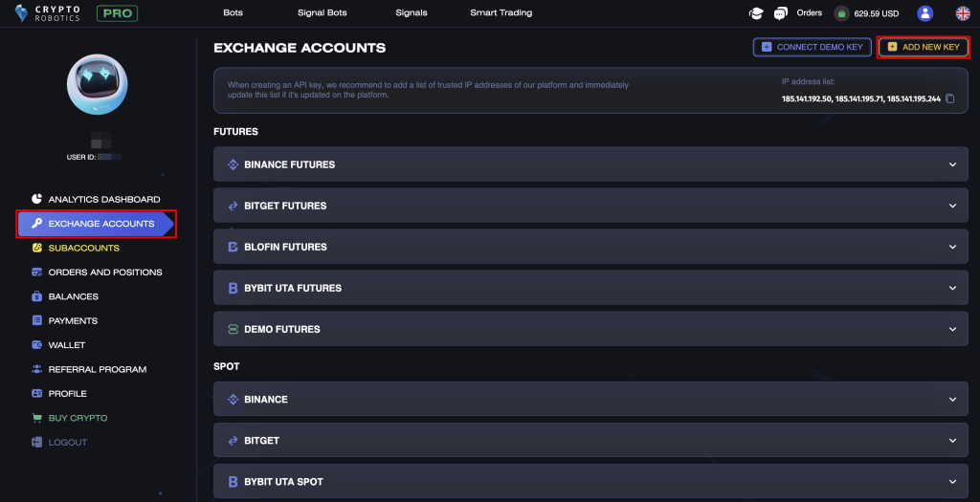Click the Connect Demo Key button
The height and width of the screenshot is (502, 980).
(812, 47)
